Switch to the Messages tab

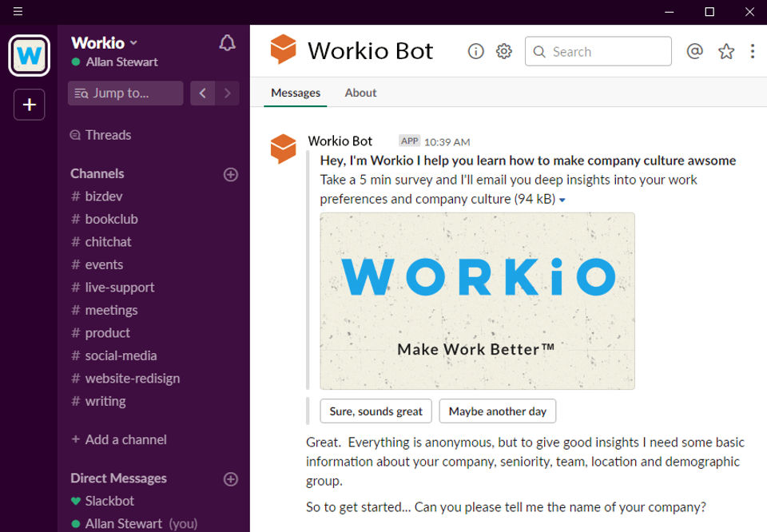(296, 93)
